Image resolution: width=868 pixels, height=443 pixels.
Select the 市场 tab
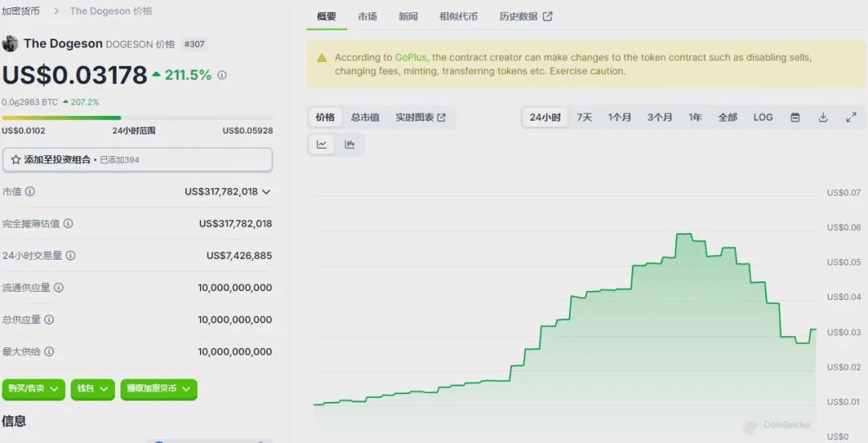point(367,17)
